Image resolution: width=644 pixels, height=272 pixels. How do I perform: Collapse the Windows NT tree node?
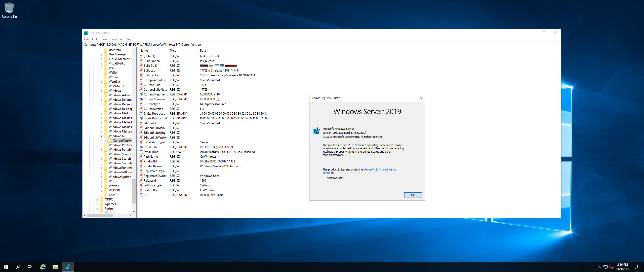(x=102, y=136)
